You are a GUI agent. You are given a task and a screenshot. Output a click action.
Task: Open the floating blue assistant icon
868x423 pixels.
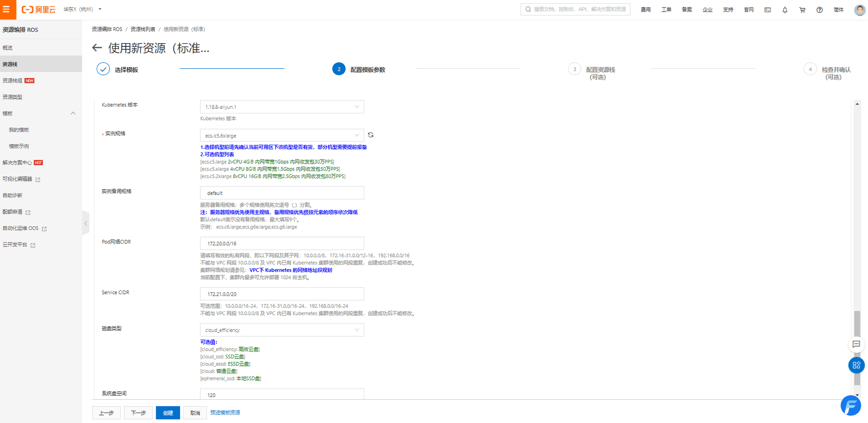(x=851, y=405)
